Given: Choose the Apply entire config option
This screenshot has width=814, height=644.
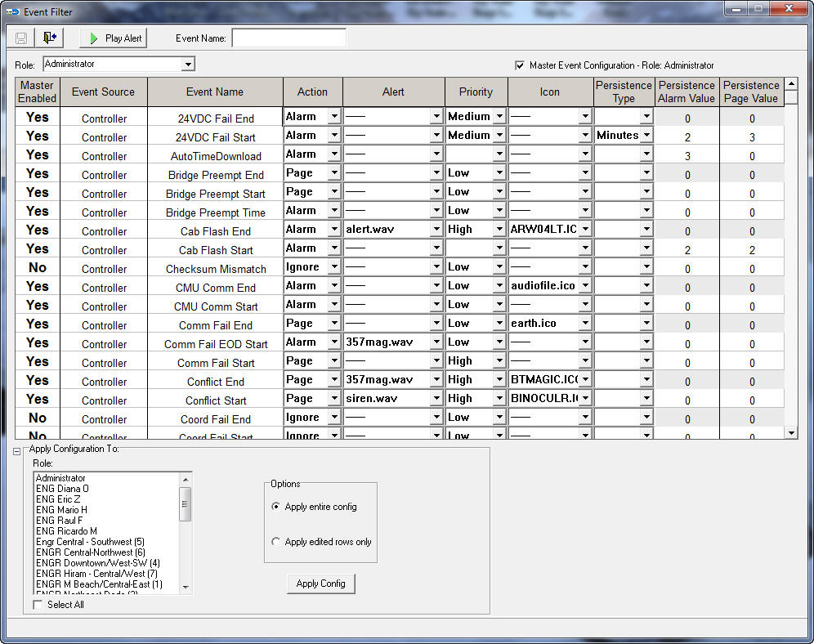Looking at the screenshot, I should 275,507.
